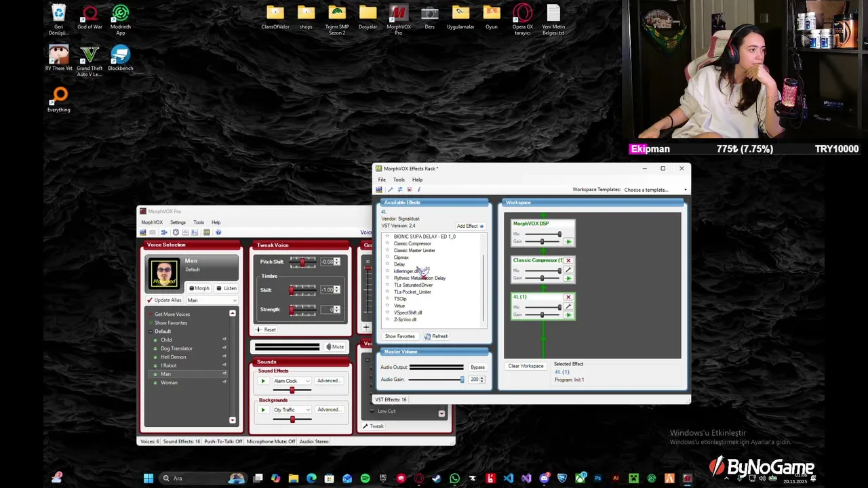Remove Classic Compressor effect with red X
Viewport: 868px width, 488px height.
(x=568, y=260)
